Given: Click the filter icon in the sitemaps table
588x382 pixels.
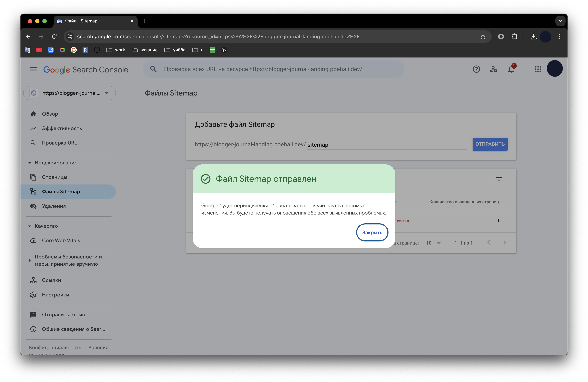Looking at the screenshot, I should pos(499,179).
